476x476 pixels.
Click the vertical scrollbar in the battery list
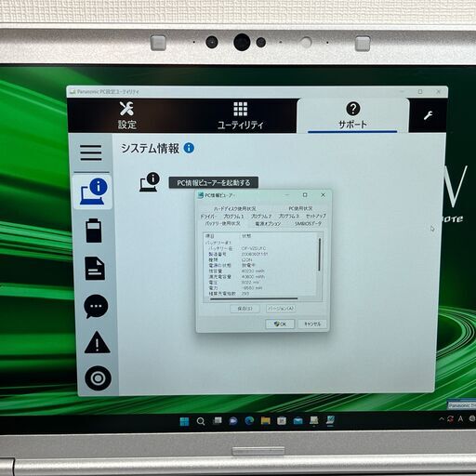(x=320, y=256)
